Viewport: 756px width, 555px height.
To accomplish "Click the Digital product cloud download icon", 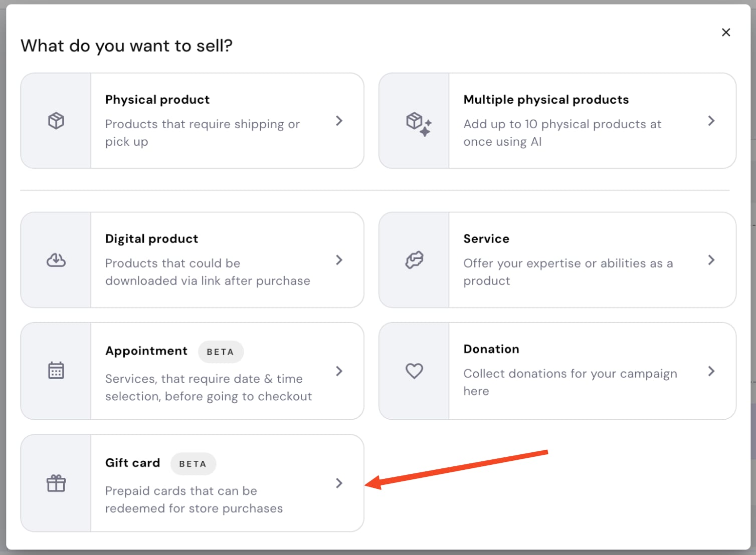I will (x=56, y=260).
